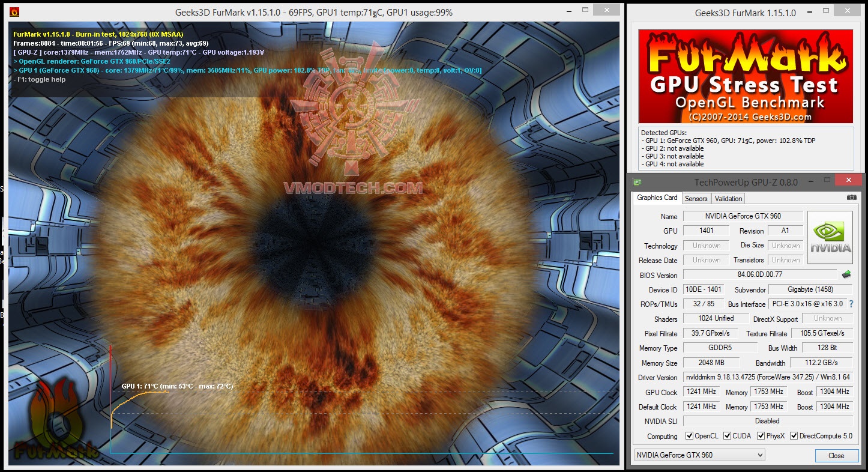
Task: Open the Sensors tab in GPU-Z
Action: (696, 198)
